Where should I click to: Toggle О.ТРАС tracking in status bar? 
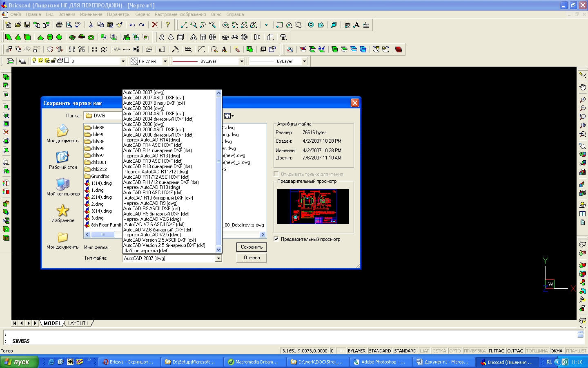point(515,351)
